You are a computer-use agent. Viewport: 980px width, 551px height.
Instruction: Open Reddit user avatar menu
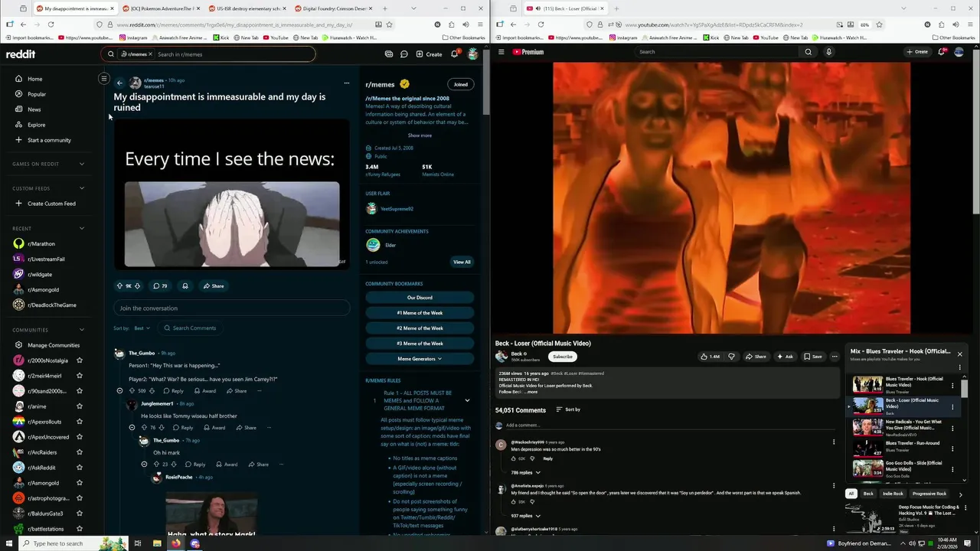coord(473,54)
